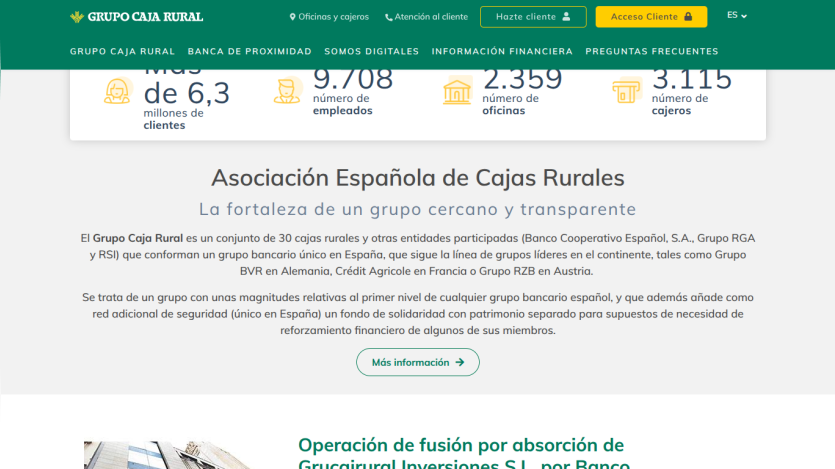This screenshot has width=835, height=469.
Task: Click the 'número de oficinas' label
Action: click(x=511, y=104)
